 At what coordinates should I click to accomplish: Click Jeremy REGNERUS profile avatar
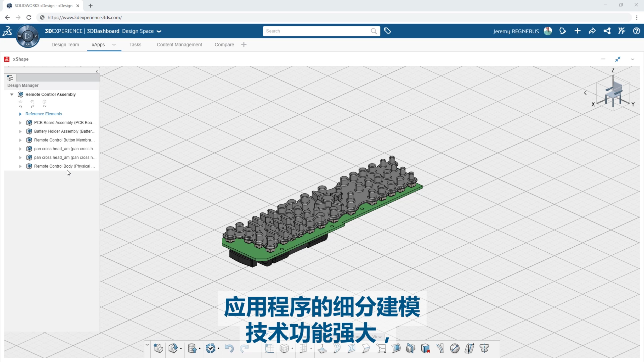pyautogui.click(x=548, y=31)
